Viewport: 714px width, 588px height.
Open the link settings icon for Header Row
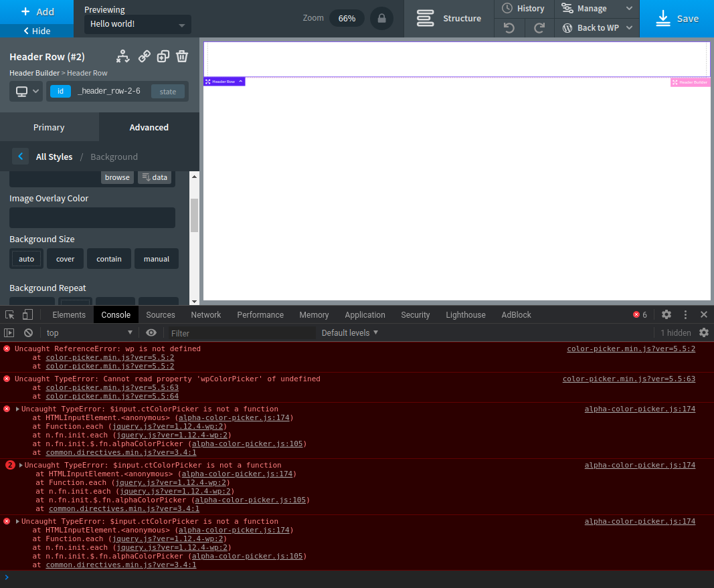point(144,56)
